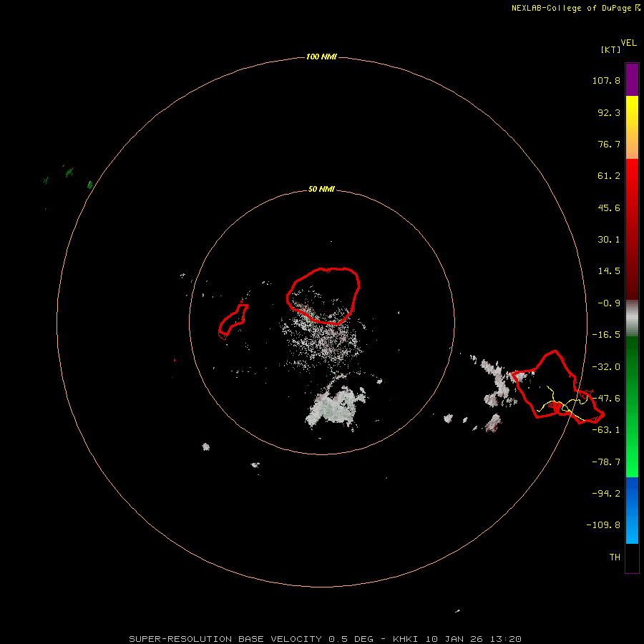Image resolution: width=644 pixels, height=644 pixels.
Task: Click the purple segment of velocity color bar
Action: (632, 79)
